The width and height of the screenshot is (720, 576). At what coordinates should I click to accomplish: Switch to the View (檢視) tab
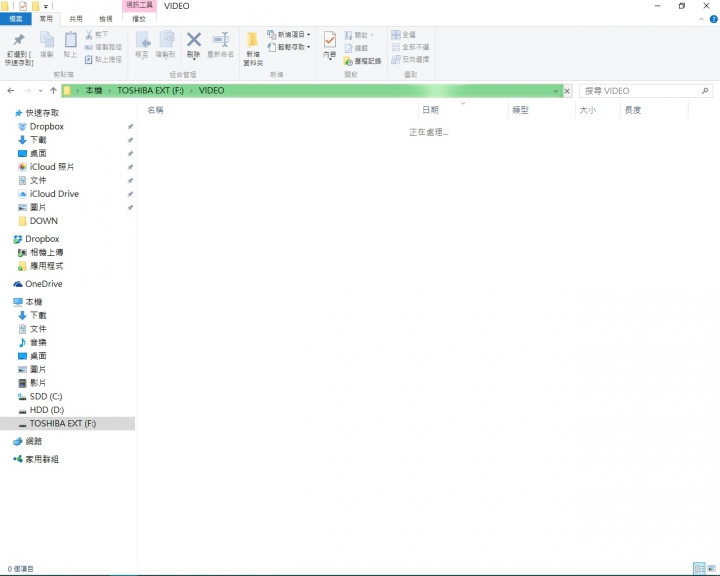coord(106,19)
